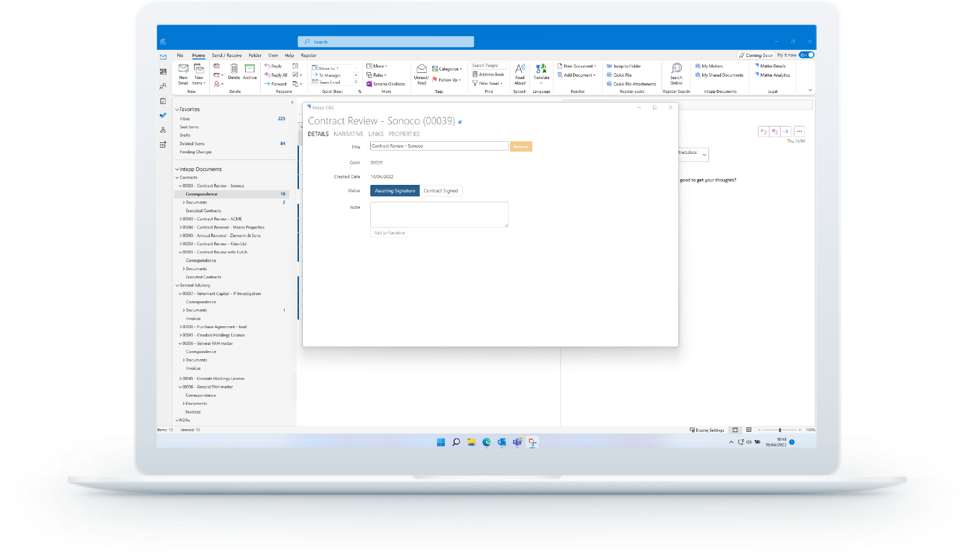This screenshot has width=974, height=560.
Task: Open My Matters
Action: pyautogui.click(x=709, y=66)
